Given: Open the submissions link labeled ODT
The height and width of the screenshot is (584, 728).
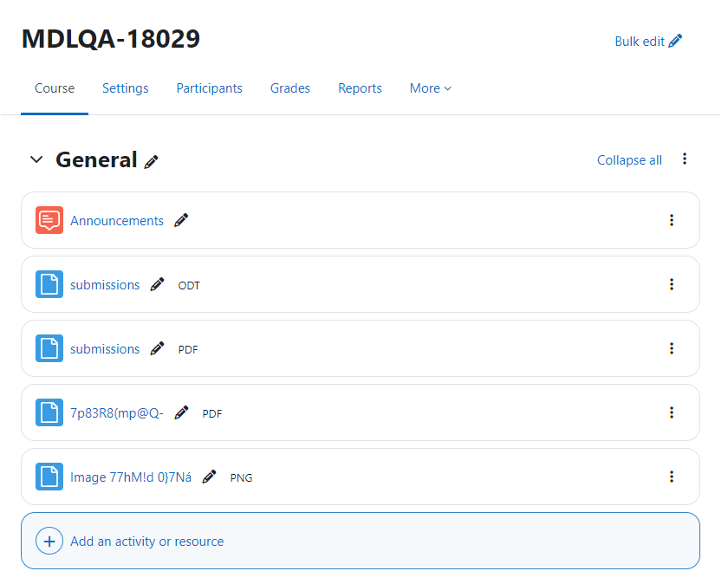Looking at the screenshot, I should coord(105,284).
